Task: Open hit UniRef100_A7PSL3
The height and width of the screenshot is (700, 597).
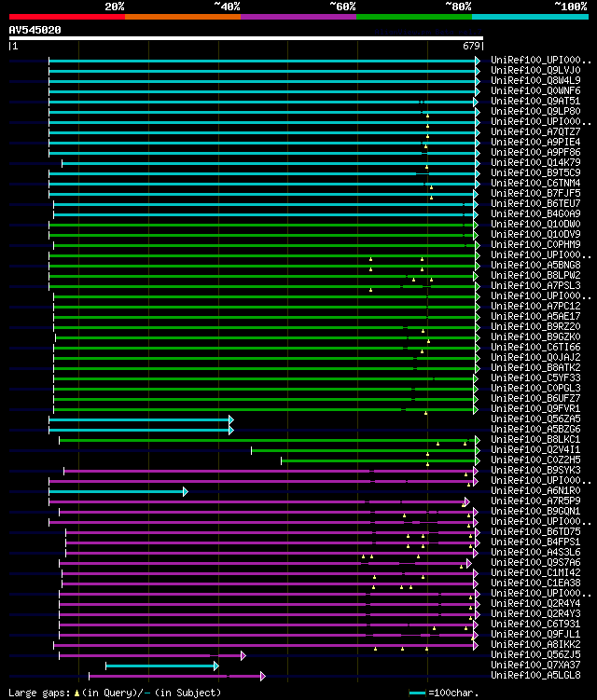Action: [535, 285]
